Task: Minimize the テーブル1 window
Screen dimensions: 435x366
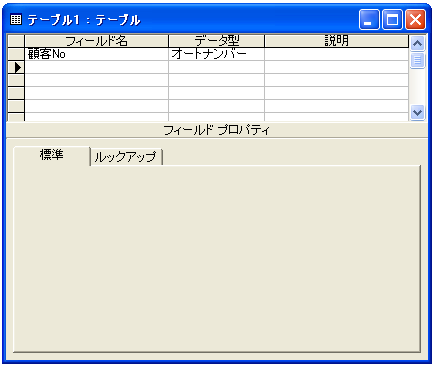Action: coord(369,20)
